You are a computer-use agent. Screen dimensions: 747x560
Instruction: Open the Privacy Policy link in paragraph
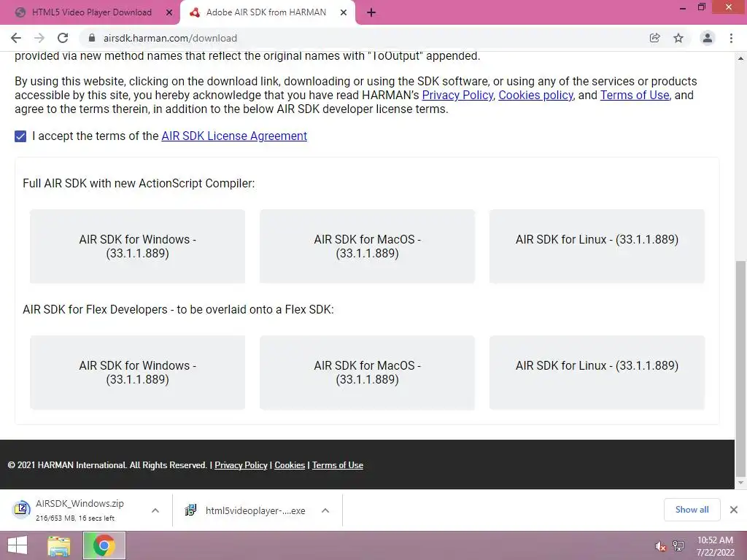click(457, 96)
